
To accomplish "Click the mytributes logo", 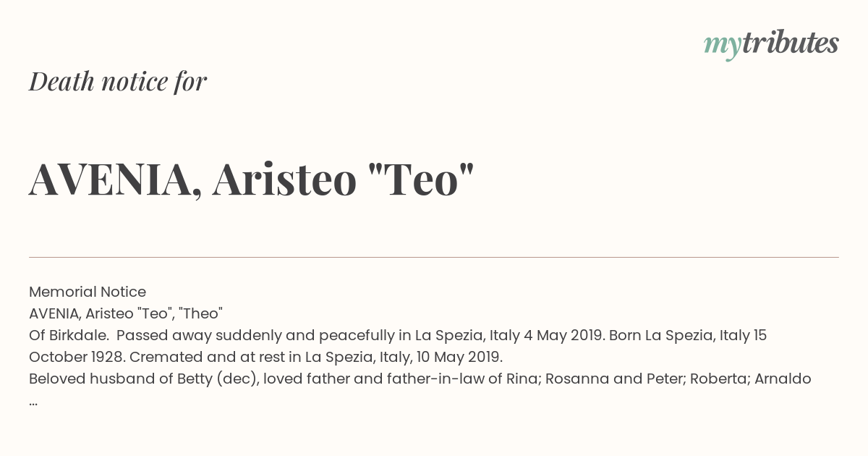I will pos(771,44).
